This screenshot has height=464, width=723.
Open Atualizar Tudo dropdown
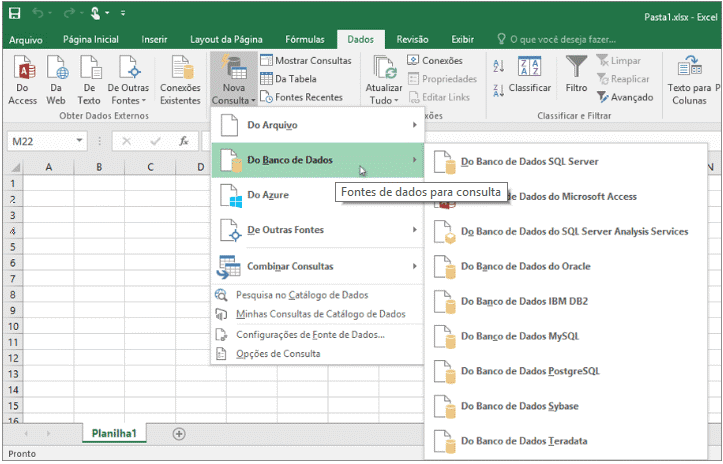pos(384,80)
